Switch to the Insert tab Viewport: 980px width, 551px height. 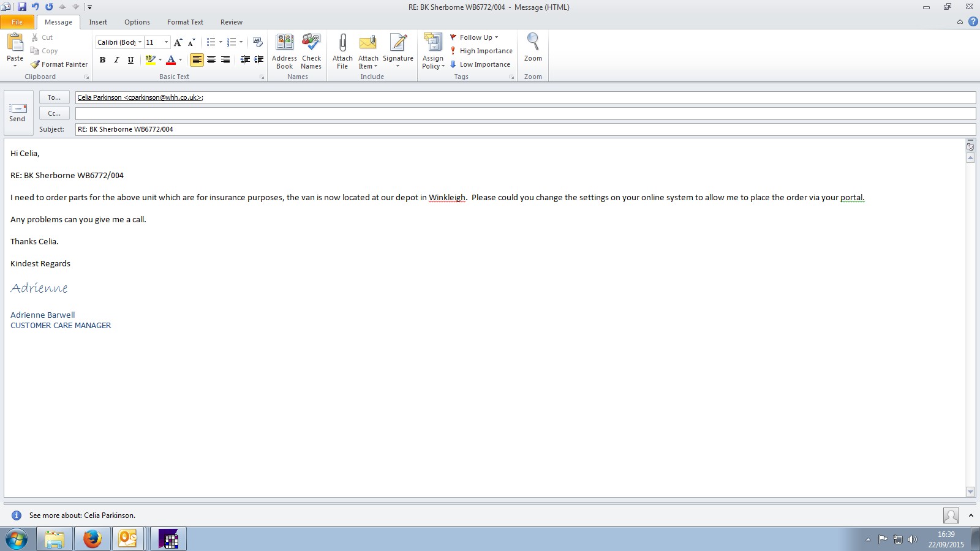[98, 22]
